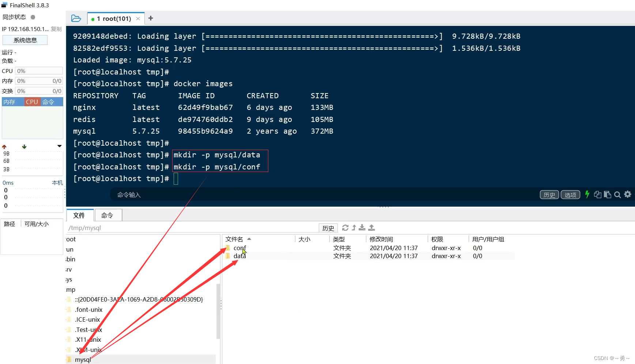Open terminal settings gear icon
Image resolution: width=635 pixels, height=364 pixels.
(x=628, y=194)
